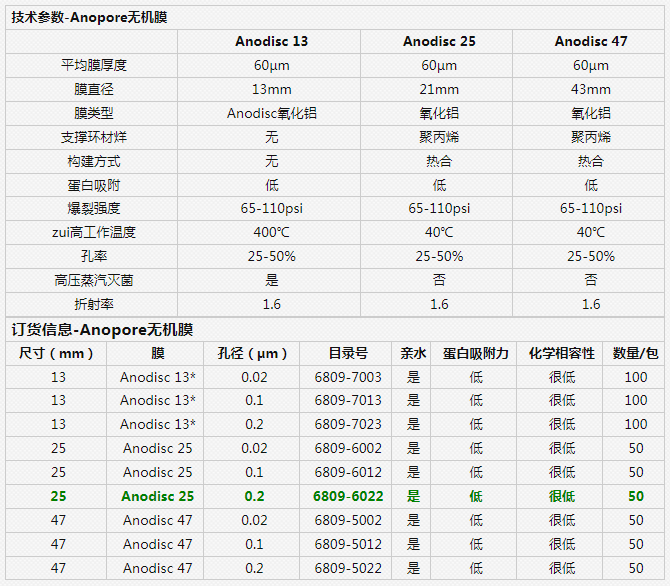
Task: Click the 孔径（μm）column header
Action: point(252,353)
